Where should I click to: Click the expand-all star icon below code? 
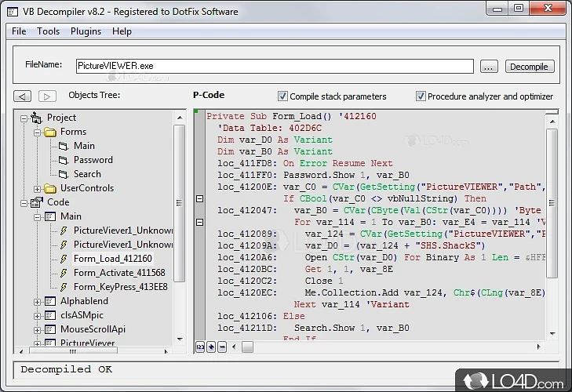pos(211,347)
